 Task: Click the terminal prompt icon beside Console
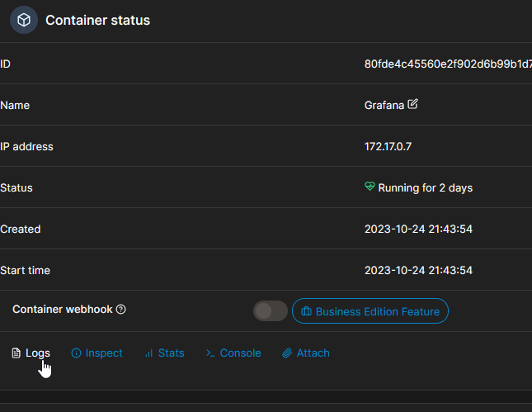click(210, 353)
